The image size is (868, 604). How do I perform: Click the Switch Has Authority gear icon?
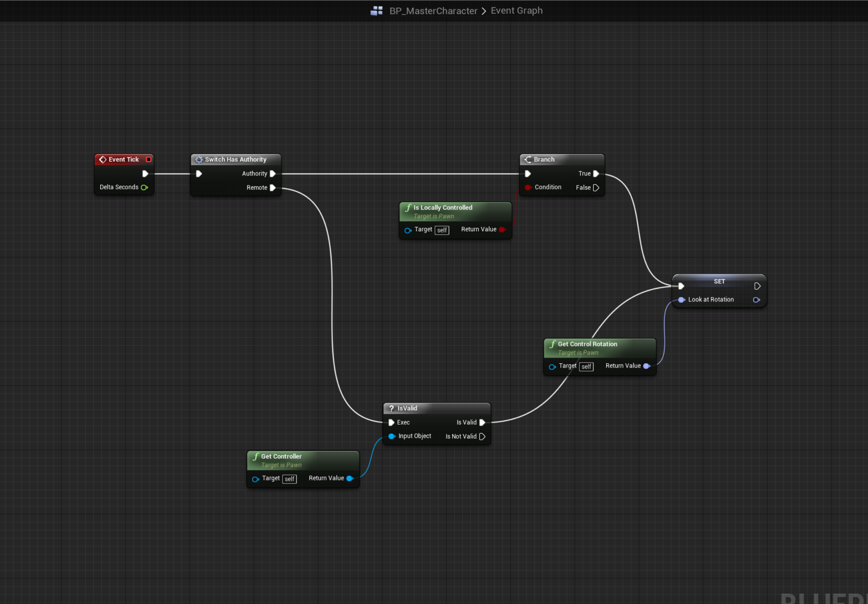199,160
